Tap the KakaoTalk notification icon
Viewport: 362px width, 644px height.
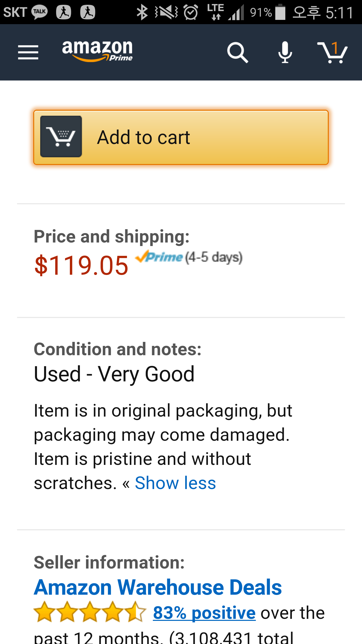coord(39,12)
